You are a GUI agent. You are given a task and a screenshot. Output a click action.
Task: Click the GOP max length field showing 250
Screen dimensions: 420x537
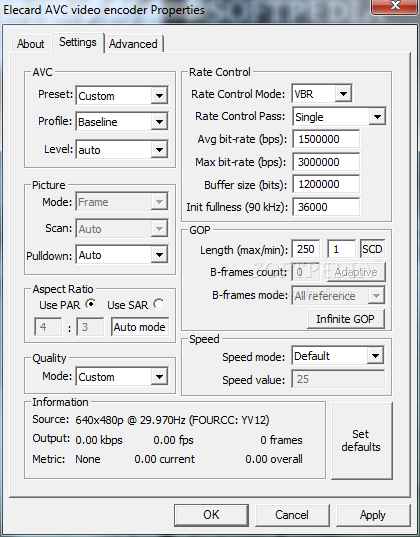306,249
